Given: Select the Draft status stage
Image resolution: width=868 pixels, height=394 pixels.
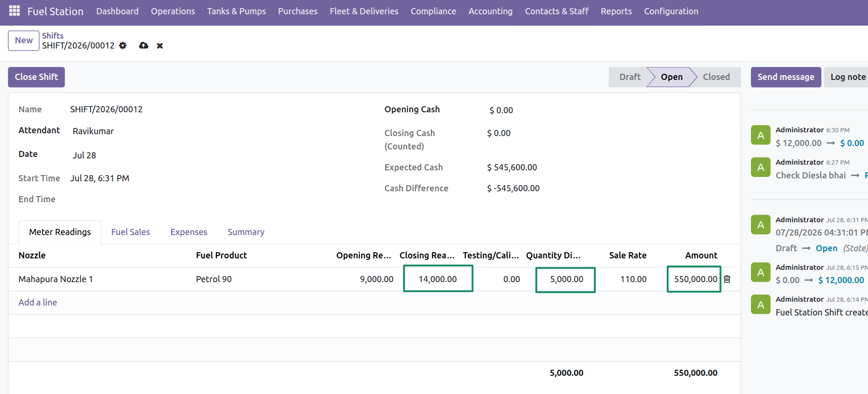Looking at the screenshot, I should tap(630, 77).
